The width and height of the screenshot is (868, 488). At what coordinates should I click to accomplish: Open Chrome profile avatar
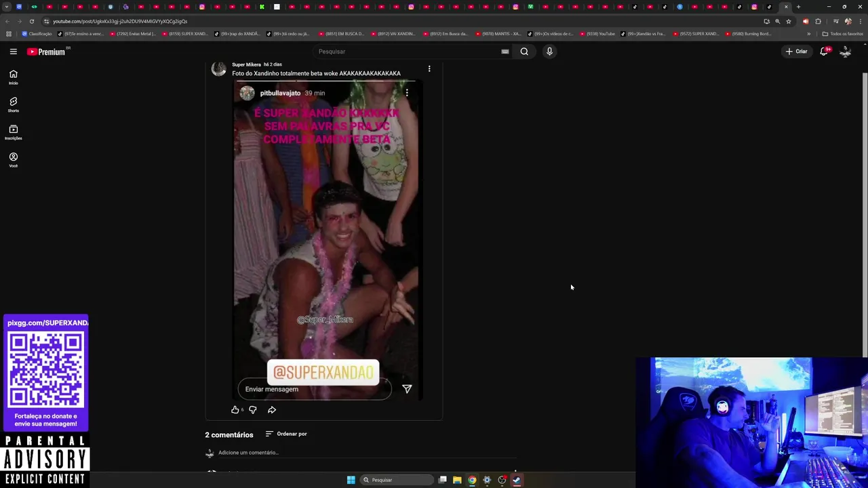coord(848,21)
